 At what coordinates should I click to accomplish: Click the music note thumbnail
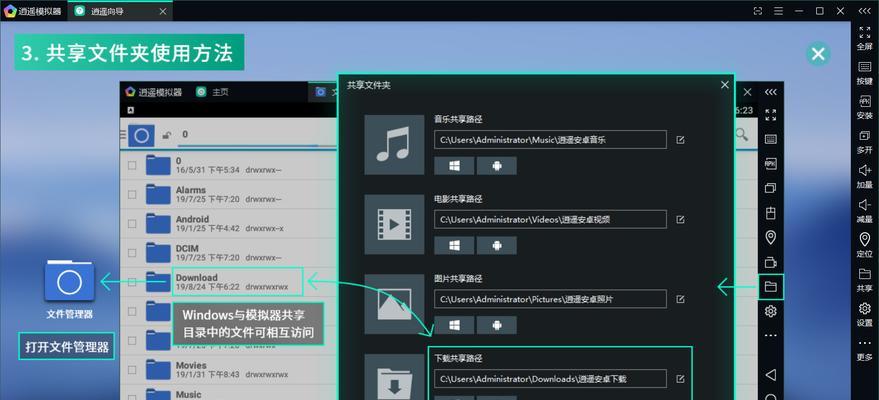[x=394, y=145]
